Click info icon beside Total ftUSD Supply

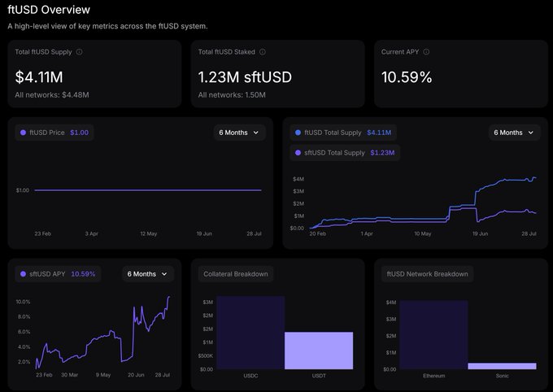pyautogui.click(x=80, y=52)
